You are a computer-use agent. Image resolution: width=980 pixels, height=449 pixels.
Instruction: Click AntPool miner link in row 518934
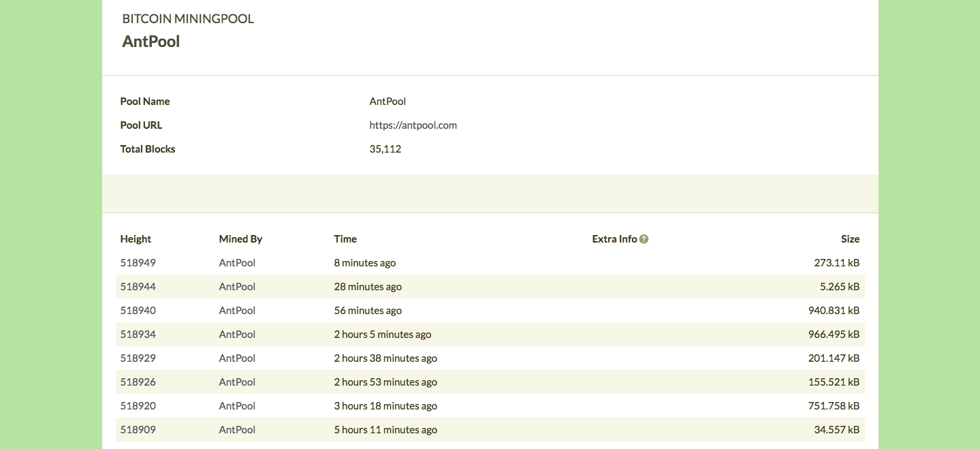(237, 335)
